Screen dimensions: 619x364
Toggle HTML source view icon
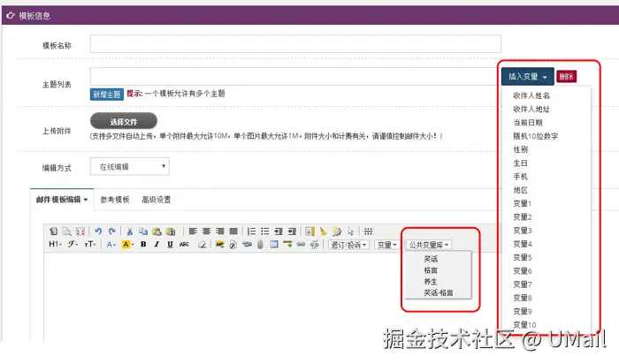[53, 231]
